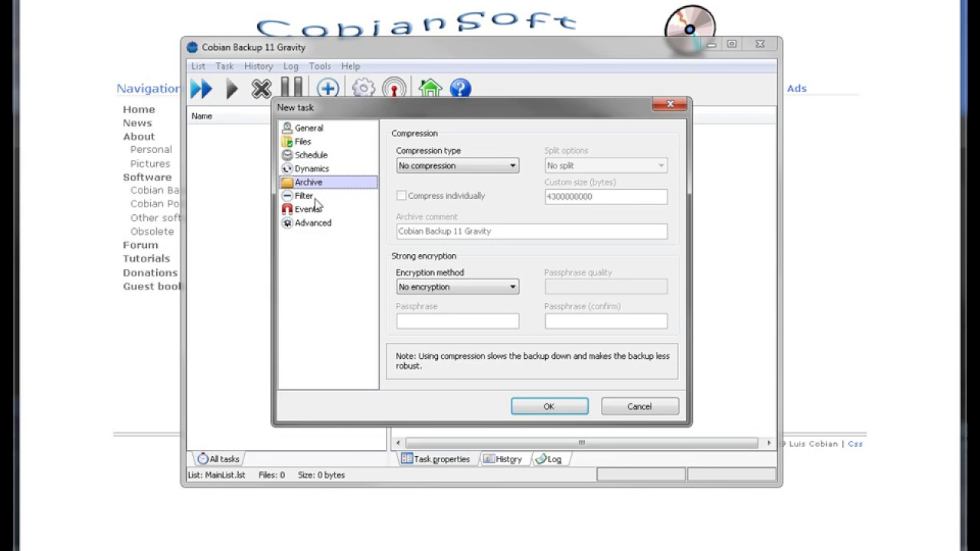The image size is (980, 551).
Task: Start the task using the single play arrow
Action: [232, 88]
